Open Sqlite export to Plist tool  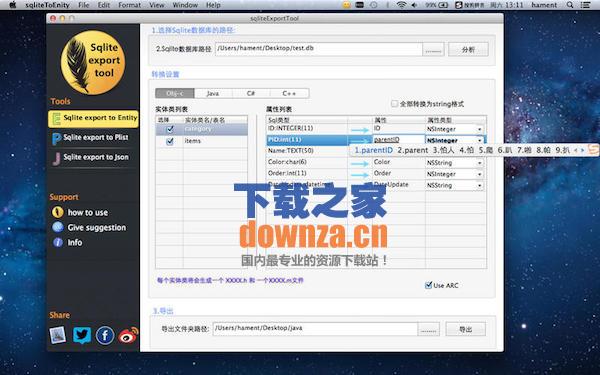pos(91,138)
